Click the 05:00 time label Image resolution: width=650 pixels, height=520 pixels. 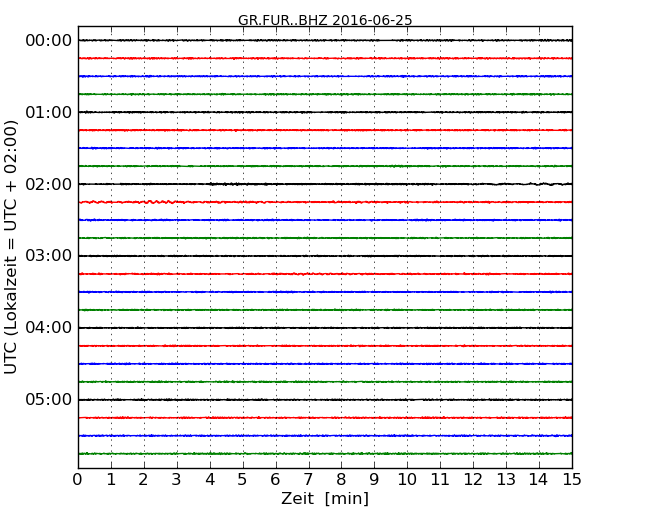click(x=49, y=399)
